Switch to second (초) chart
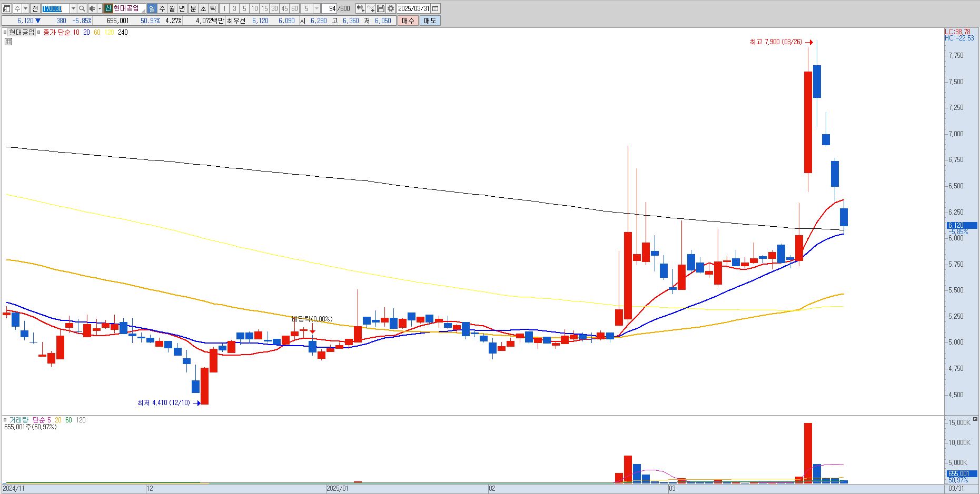The width and height of the screenshot is (980, 494). pos(203,8)
